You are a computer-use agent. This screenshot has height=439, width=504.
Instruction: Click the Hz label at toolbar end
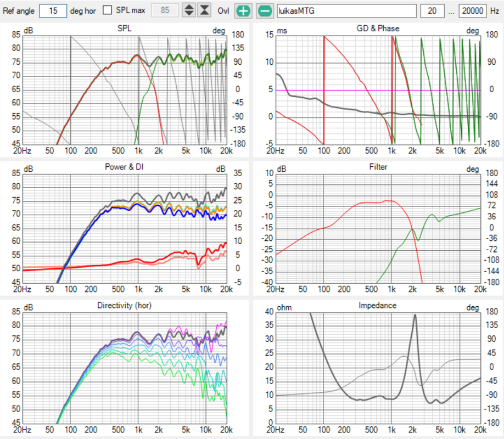pos(494,11)
